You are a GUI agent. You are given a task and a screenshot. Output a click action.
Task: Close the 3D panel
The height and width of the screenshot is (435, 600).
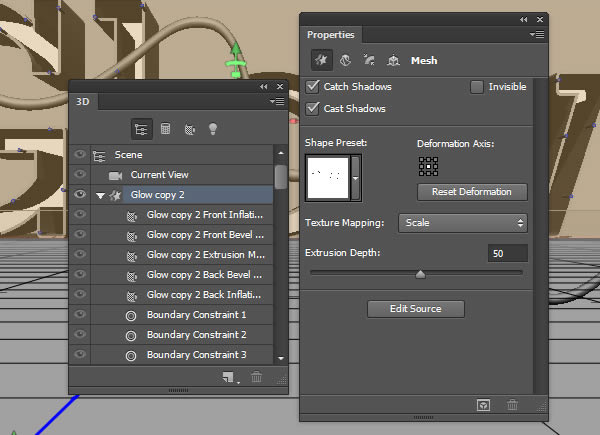280,87
